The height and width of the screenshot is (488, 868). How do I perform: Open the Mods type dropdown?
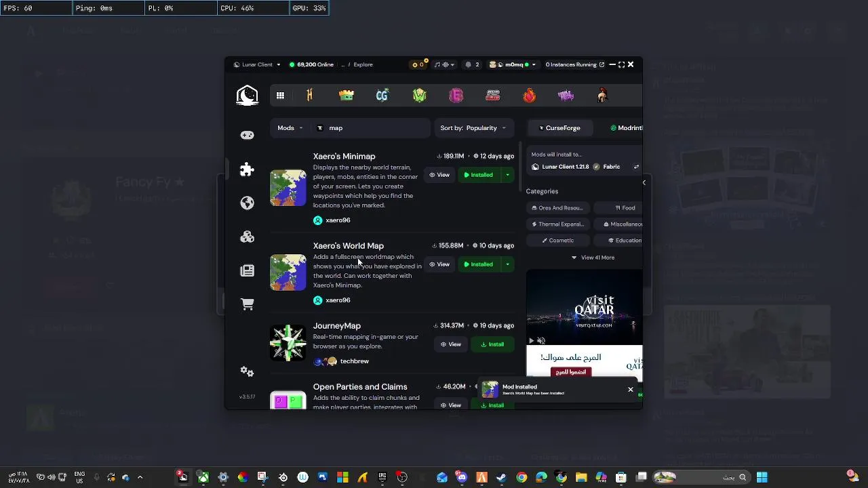tap(290, 127)
